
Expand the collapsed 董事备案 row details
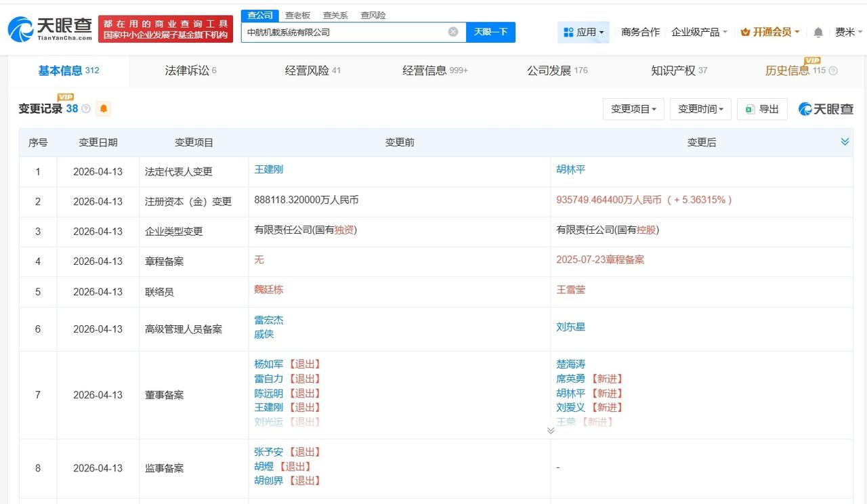(x=551, y=430)
